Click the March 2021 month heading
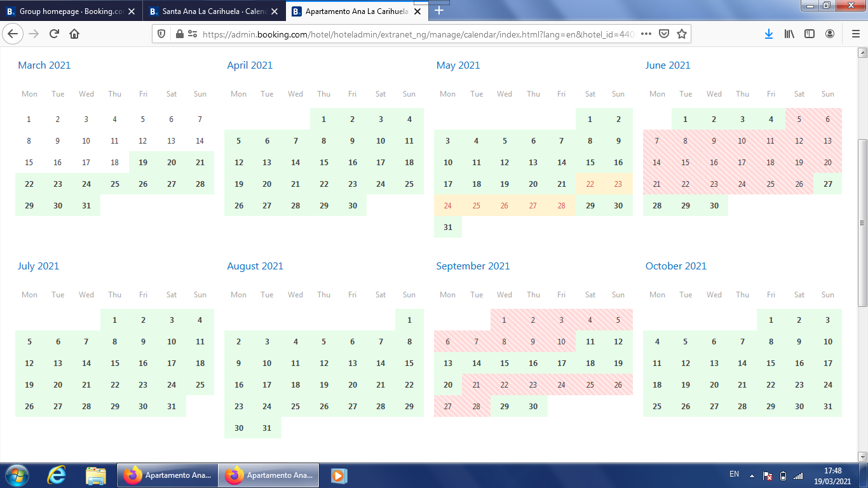 tap(44, 65)
